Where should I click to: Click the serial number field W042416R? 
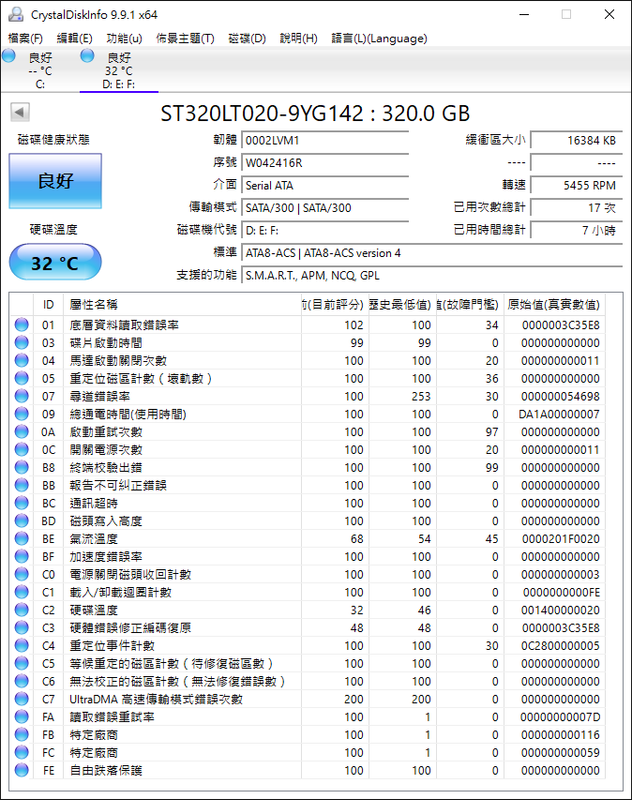pyautogui.click(x=325, y=163)
